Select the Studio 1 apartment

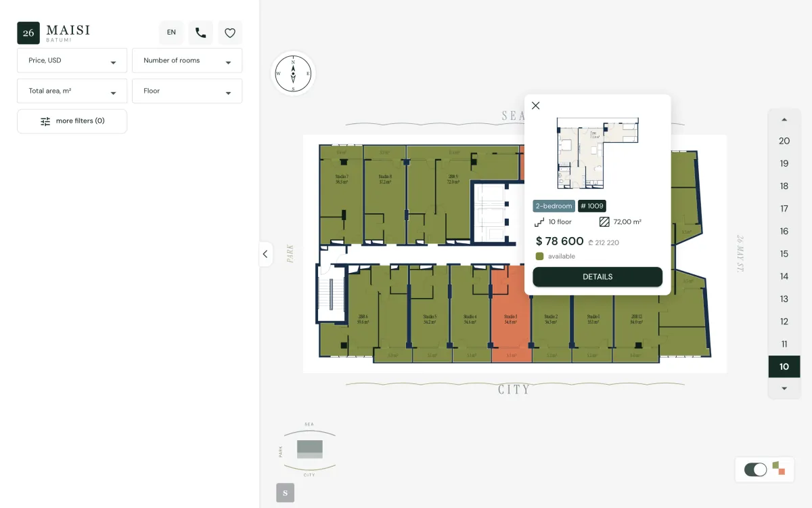[x=593, y=318]
